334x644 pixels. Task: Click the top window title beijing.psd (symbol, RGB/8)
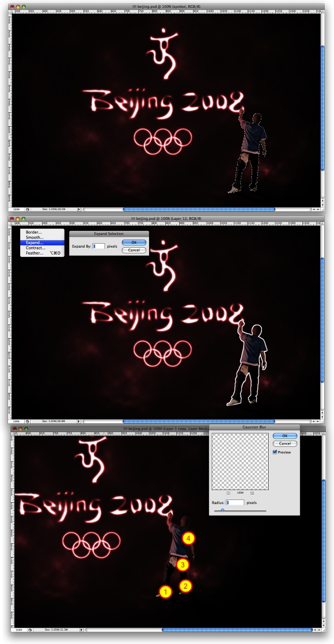(x=168, y=7)
